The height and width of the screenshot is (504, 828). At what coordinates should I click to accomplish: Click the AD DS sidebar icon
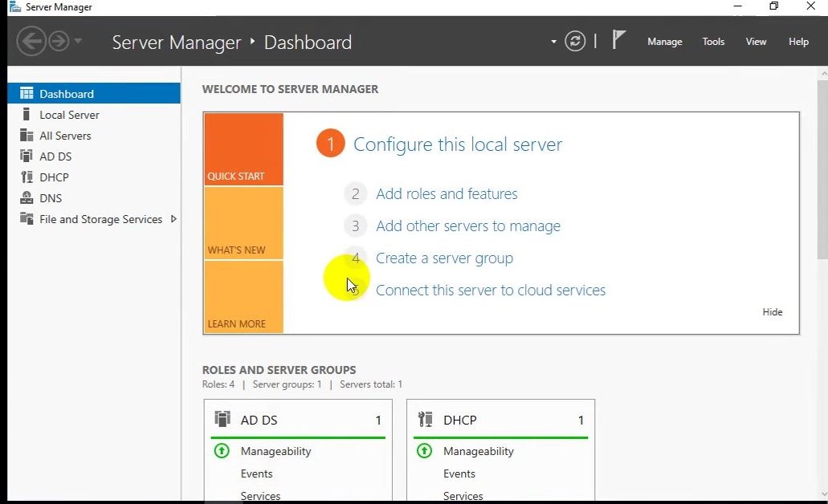26,156
